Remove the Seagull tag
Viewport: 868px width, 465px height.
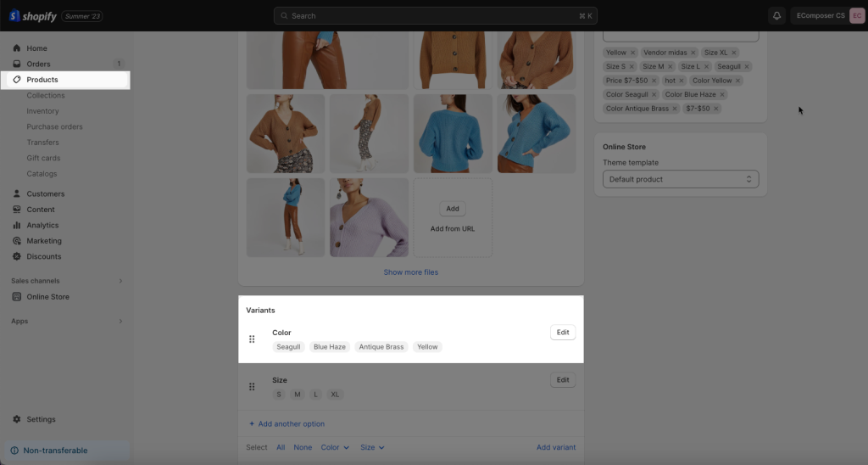pos(746,66)
